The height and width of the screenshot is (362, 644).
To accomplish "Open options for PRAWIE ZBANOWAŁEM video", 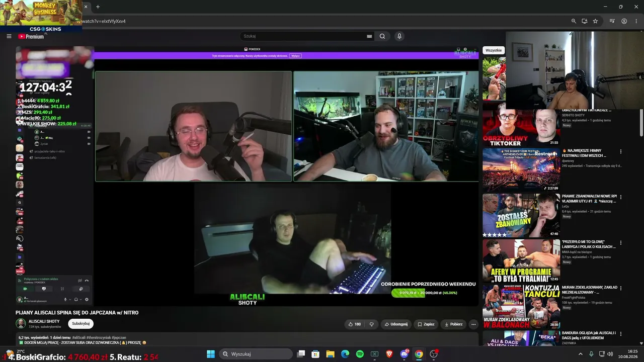I will click(621, 197).
